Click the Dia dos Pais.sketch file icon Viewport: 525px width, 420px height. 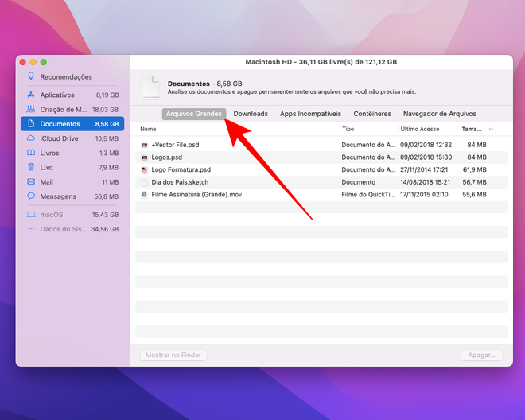pos(144,182)
